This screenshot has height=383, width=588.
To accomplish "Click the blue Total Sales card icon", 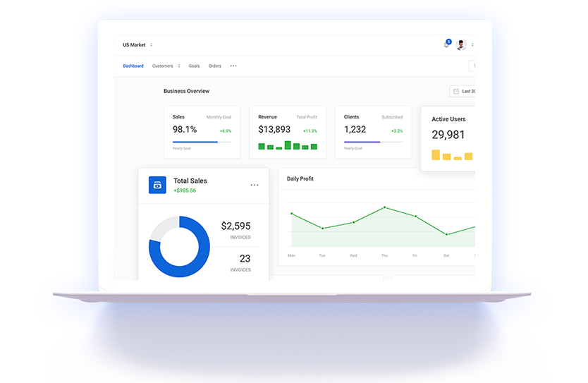I will click(x=157, y=185).
